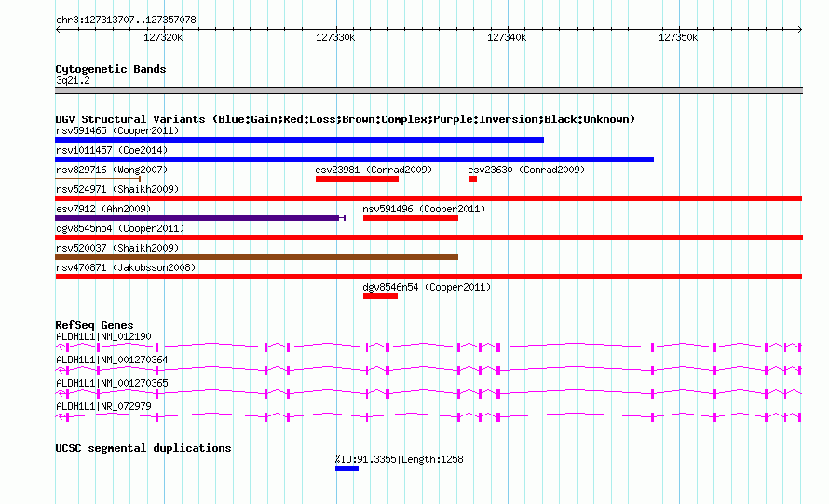Click the Cytogenetic Bands track heading

(x=111, y=69)
